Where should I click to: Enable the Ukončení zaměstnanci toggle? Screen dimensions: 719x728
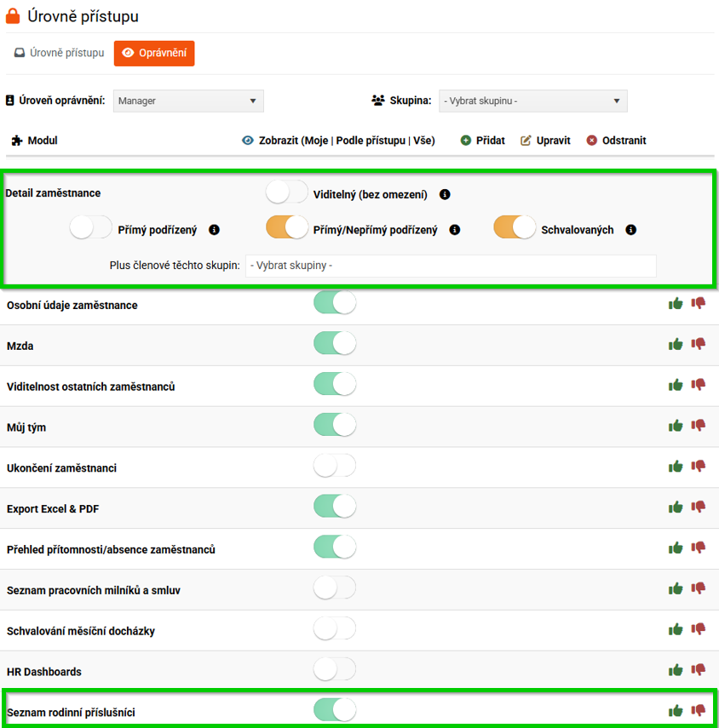(335, 467)
